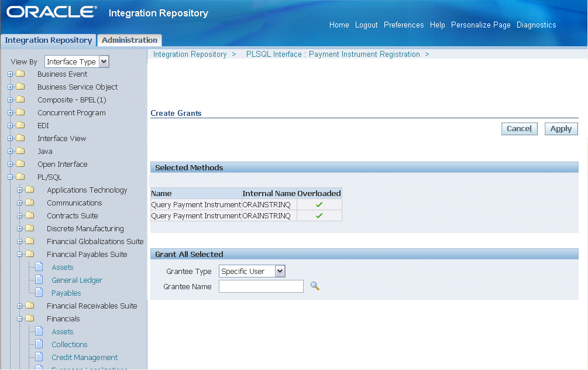Click the Communications folder icon
This screenshot has height=370, width=588.
point(30,203)
